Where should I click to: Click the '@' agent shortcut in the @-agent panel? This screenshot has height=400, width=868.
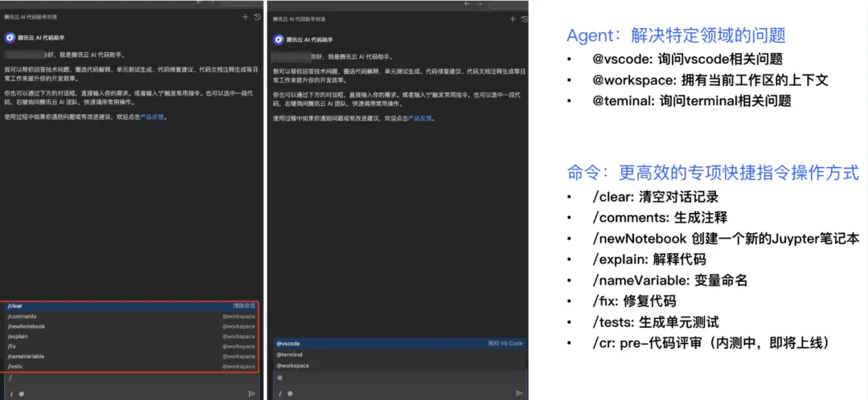(x=289, y=394)
